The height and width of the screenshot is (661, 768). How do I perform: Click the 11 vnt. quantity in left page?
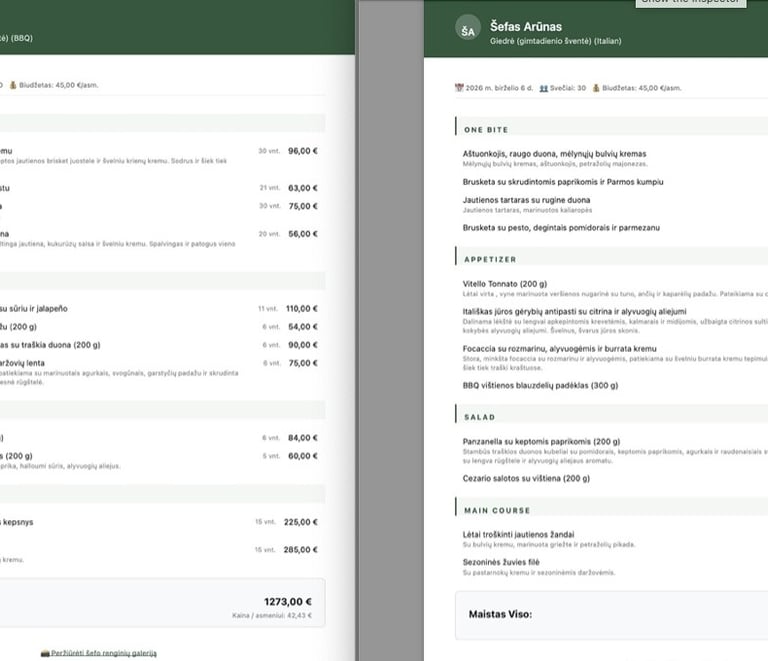268,309
